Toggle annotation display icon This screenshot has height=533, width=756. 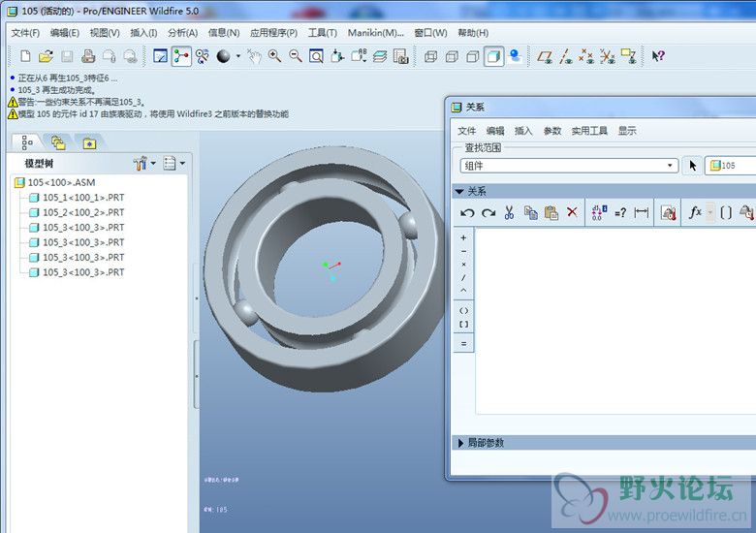pos(629,57)
